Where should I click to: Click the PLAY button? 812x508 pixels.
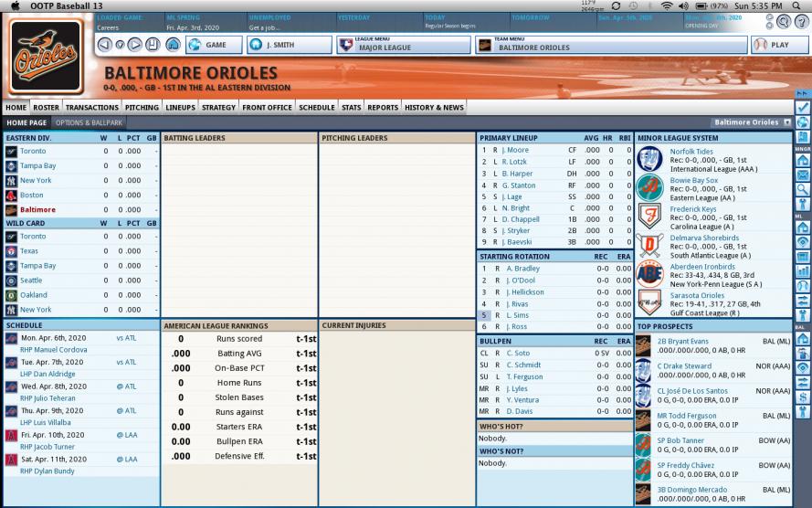(x=779, y=45)
